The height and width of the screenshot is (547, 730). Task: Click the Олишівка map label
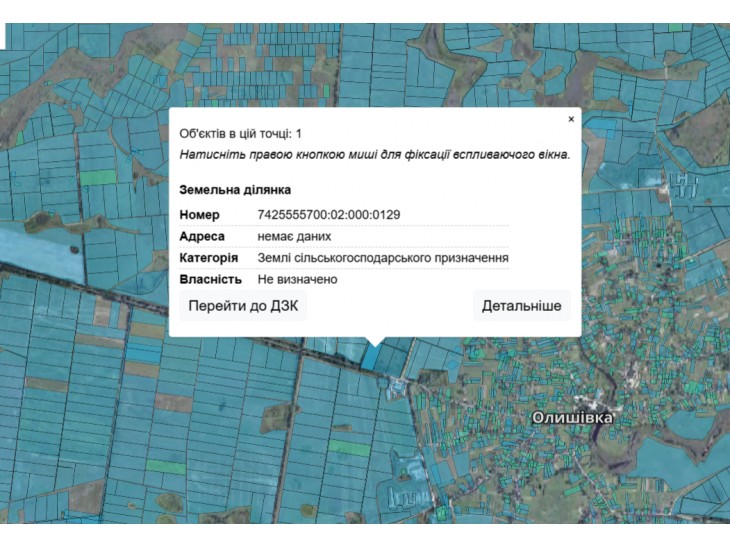coord(572,418)
